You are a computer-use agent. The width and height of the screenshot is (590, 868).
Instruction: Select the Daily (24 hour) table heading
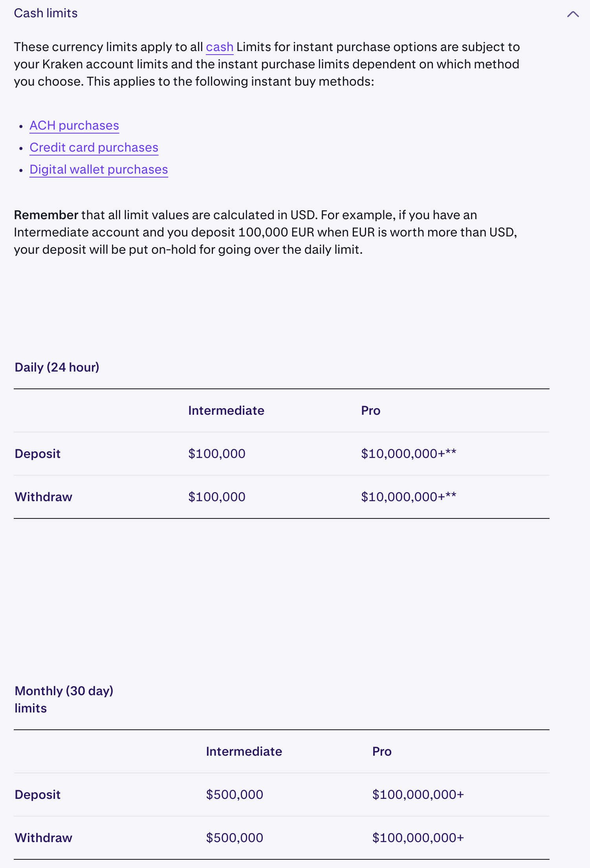click(57, 367)
